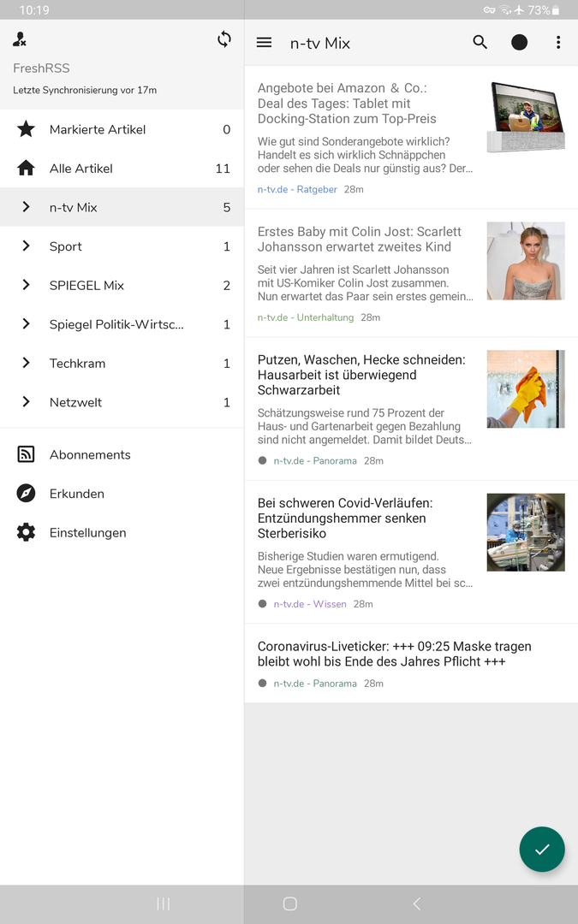578x924 pixels.
Task: Tap the compass icon beside Erkunden
Action: point(26,494)
